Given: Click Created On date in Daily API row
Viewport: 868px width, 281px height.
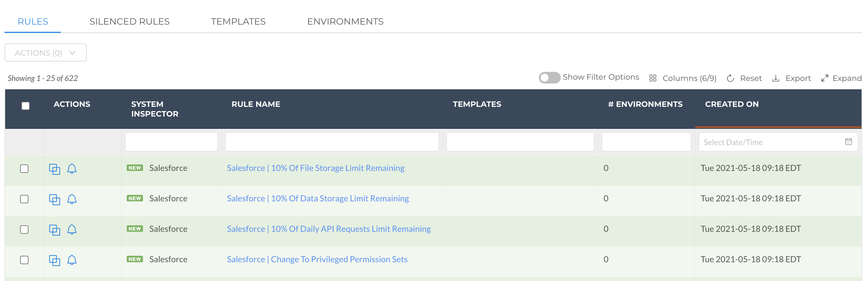Looking at the screenshot, I should [x=750, y=229].
